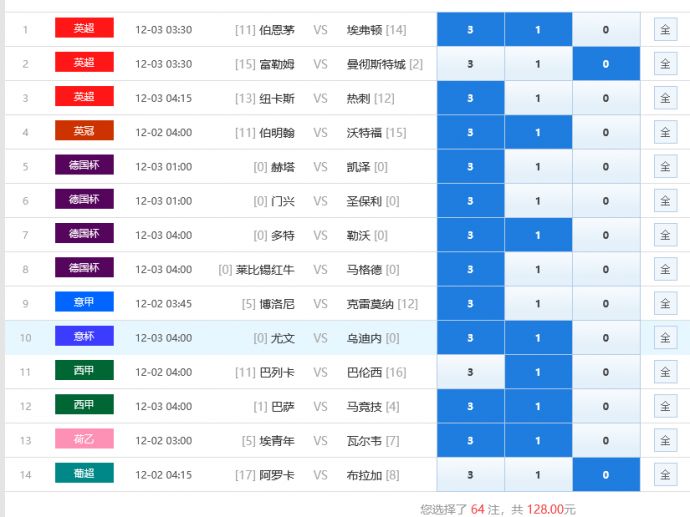The image size is (690, 517).
Task: Toggle the 0 option for 阿罗卡 vs 布拉加
Action: (606, 475)
